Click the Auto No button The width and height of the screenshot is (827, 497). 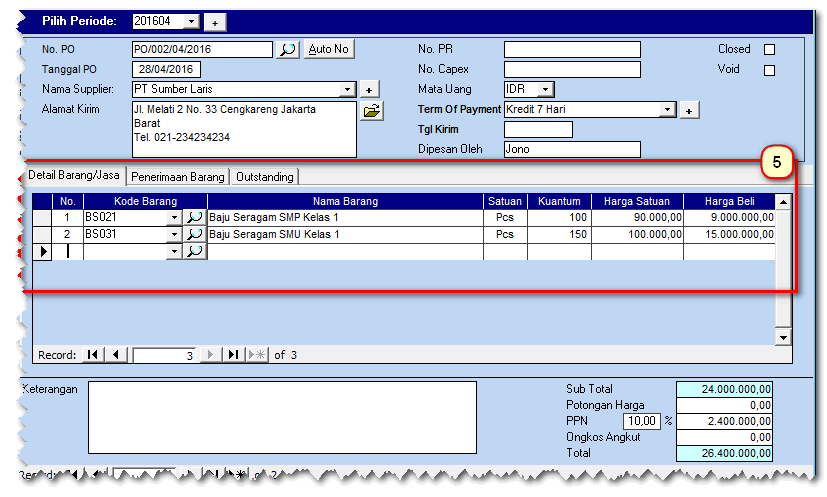point(329,49)
